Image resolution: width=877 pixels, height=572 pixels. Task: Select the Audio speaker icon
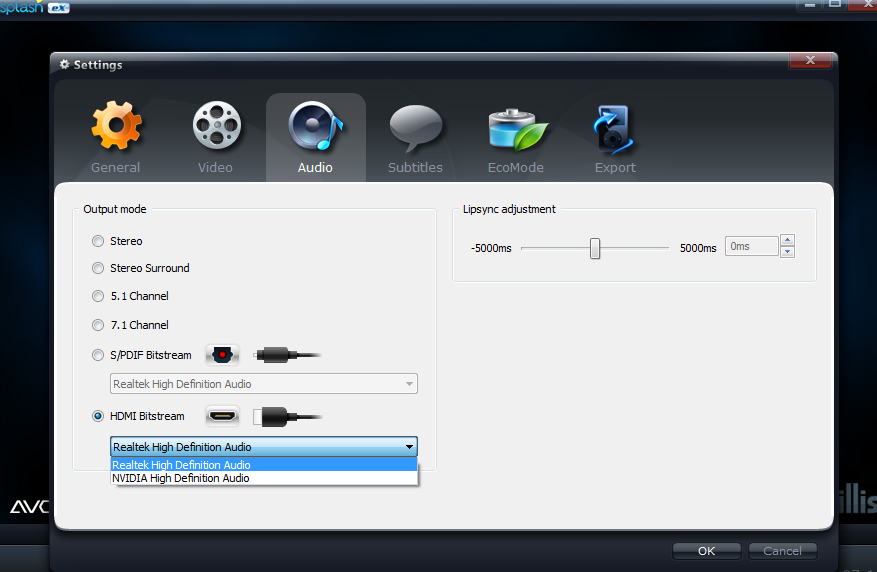pyautogui.click(x=316, y=126)
